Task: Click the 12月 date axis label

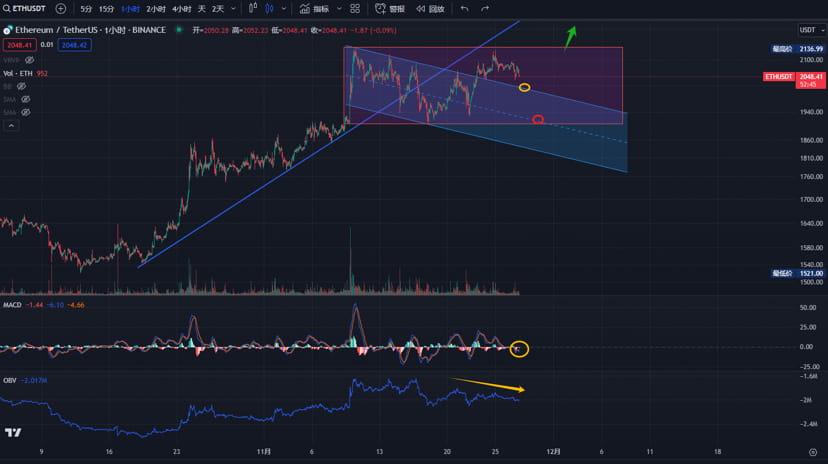Action: click(x=553, y=452)
